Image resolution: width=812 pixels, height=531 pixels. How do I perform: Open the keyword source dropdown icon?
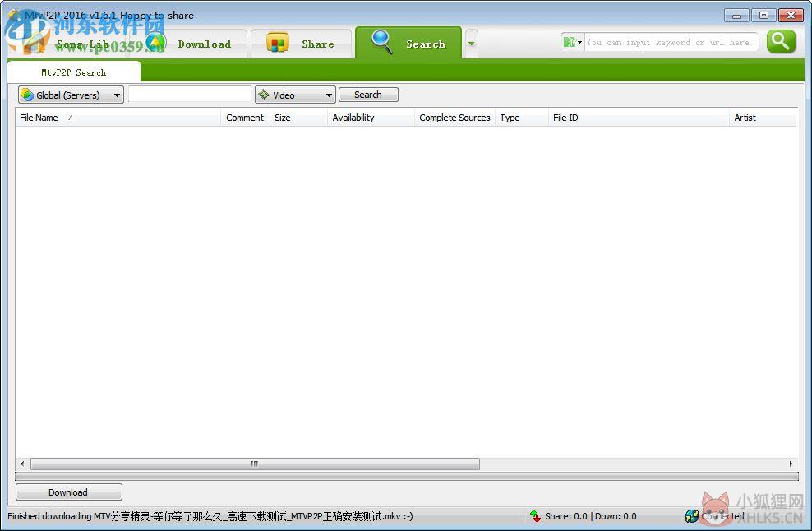pyautogui.click(x=572, y=42)
